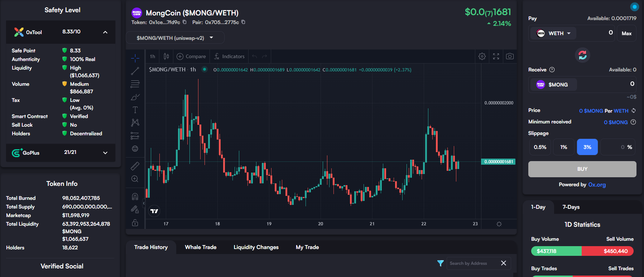
Task: Copy the pair address
Action: (x=243, y=22)
